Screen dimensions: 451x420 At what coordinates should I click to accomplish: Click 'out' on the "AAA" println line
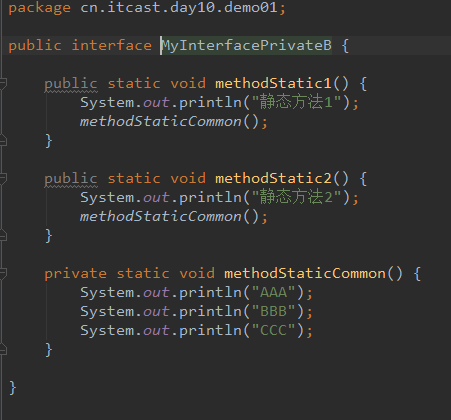156,293
